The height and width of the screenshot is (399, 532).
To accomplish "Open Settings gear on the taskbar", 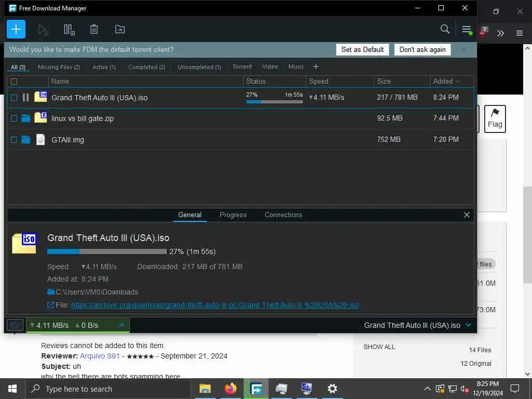I will 332,389.
